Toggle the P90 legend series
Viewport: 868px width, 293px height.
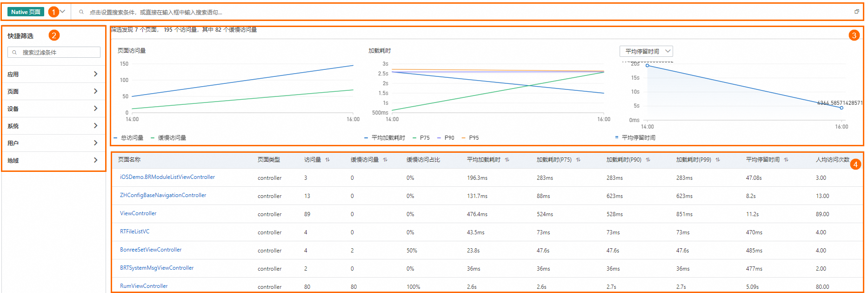(446, 137)
